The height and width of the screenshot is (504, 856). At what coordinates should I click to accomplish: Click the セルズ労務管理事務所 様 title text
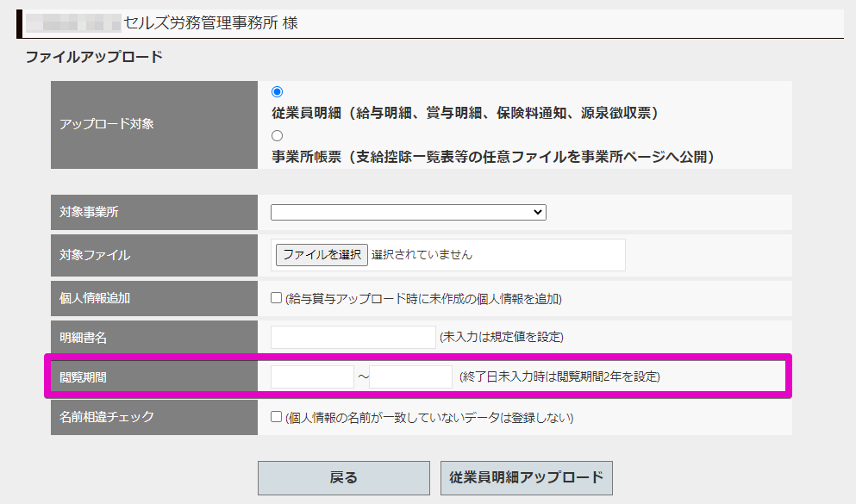210,23
